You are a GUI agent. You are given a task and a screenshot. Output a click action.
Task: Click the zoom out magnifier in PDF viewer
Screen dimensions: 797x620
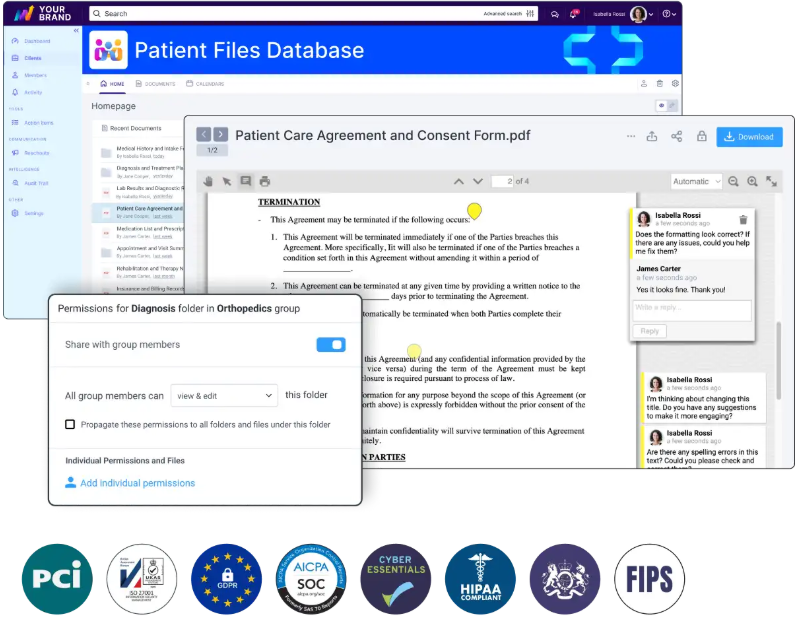pyautogui.click(x=733, y=181)
